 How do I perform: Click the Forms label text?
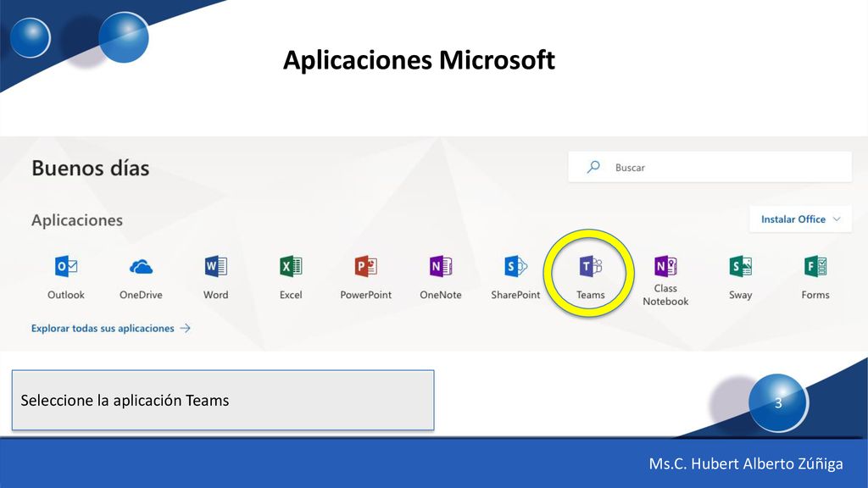[x=815, y=295]
